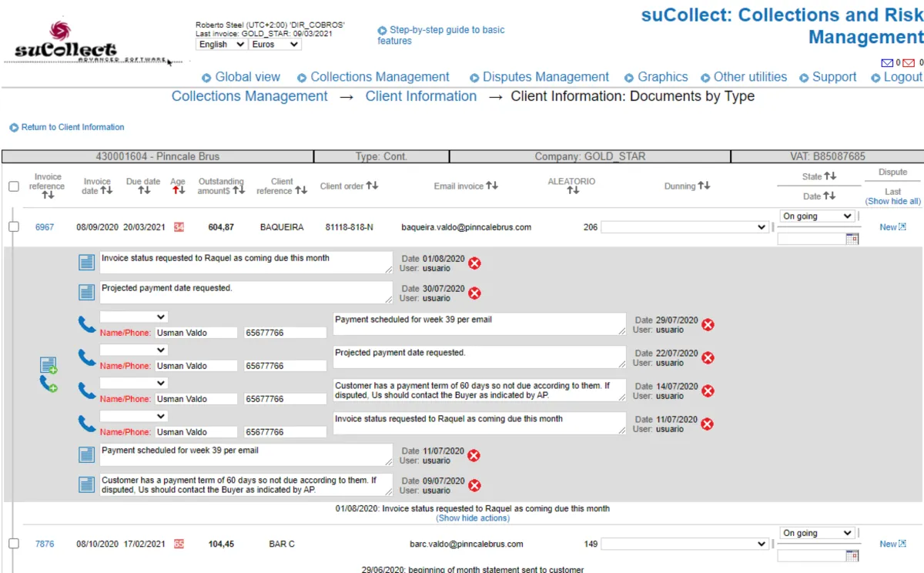Open call type dropdown of 22/07/2020 call
Viewport: 924px width, 573px height.
coord(134,350)
